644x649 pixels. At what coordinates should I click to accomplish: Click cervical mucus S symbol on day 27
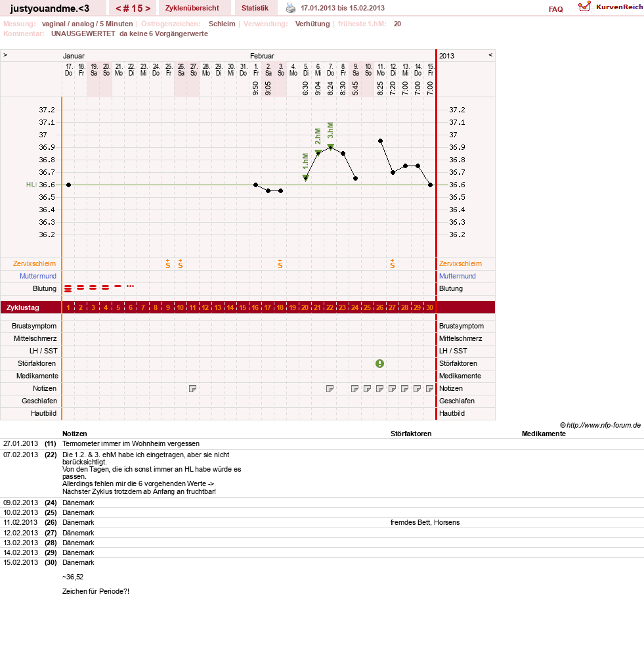point(392,263)
